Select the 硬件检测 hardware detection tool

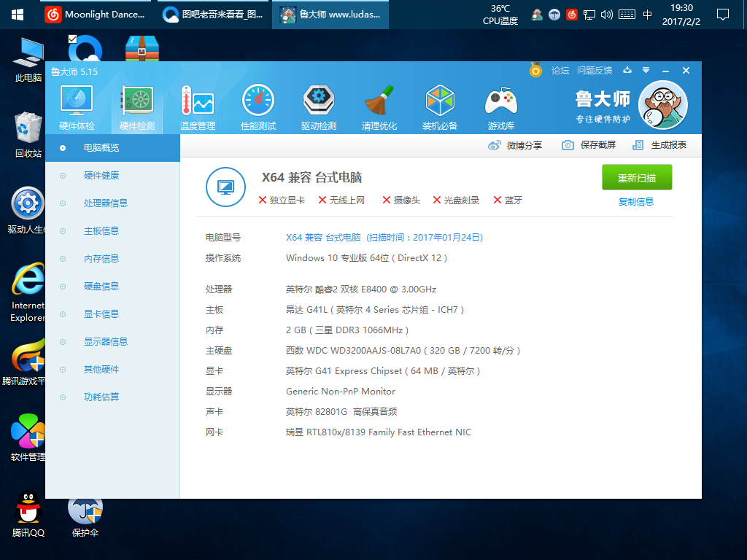(x=137, y=108)
